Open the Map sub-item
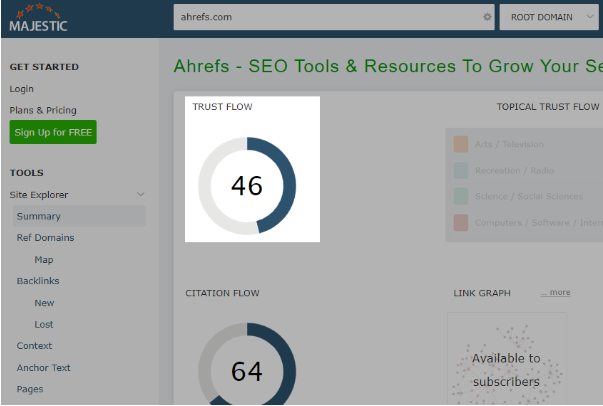 [44, 260]
